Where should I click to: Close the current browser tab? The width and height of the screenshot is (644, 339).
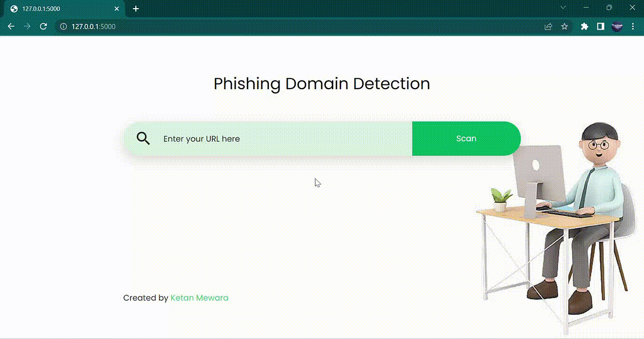(116, 8)
